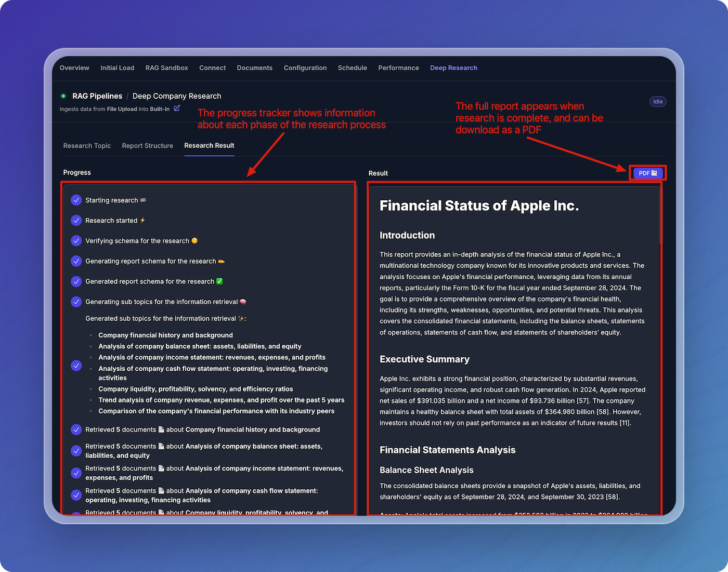Image resolution: width=728 pixels, height=572 pixels.
Task: Click the document icon in balance sheet retrieval row
Action: tap(161, 446)
